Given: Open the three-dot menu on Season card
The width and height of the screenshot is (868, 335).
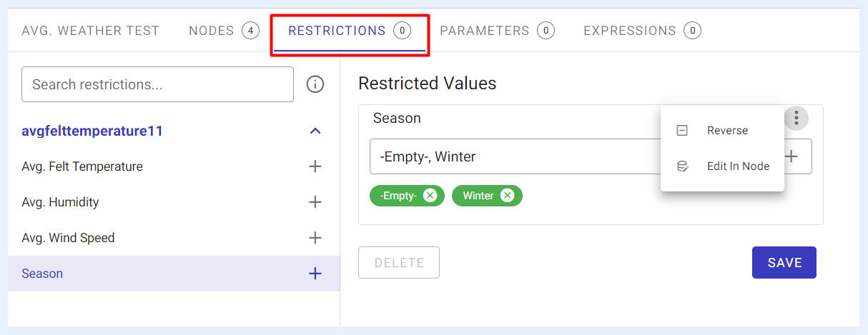Looking at the screenshot, I should tap(797, 118).
